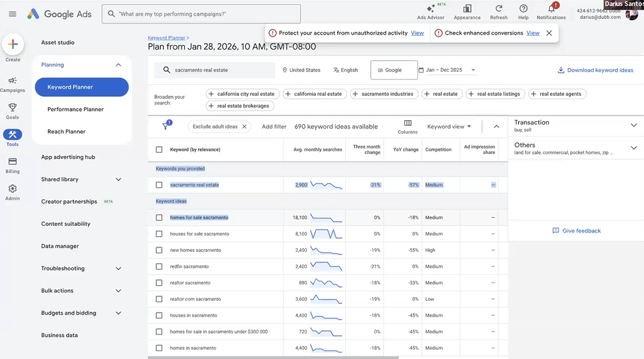Screen dimensions: 644x359
Task: Open the Notifications bell
Action: pyautogui.click(x=551, y=12)
